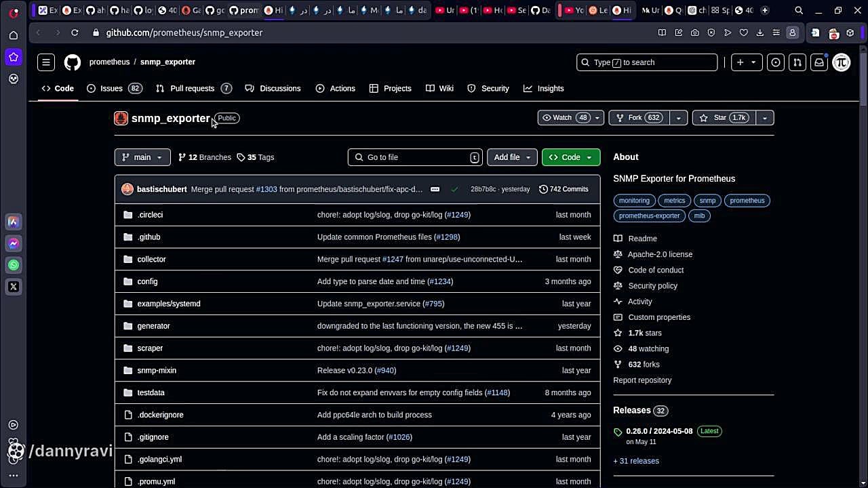Click the browser address bar URL
The image size is (868, 488).
click(184, 33)
